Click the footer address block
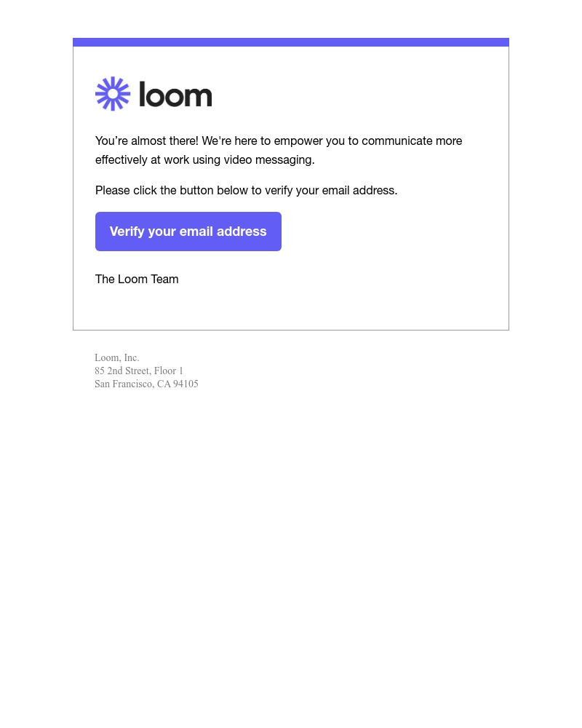Image resolution: width=582 pixels, height=728 pixels. (x=146, y=371)
